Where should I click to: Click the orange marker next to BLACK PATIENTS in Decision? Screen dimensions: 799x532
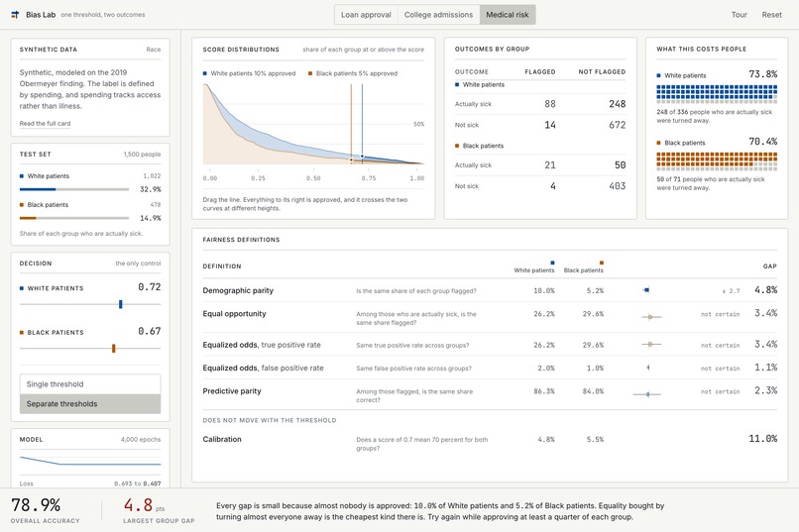pyautogui.click(x=22, y=333)
